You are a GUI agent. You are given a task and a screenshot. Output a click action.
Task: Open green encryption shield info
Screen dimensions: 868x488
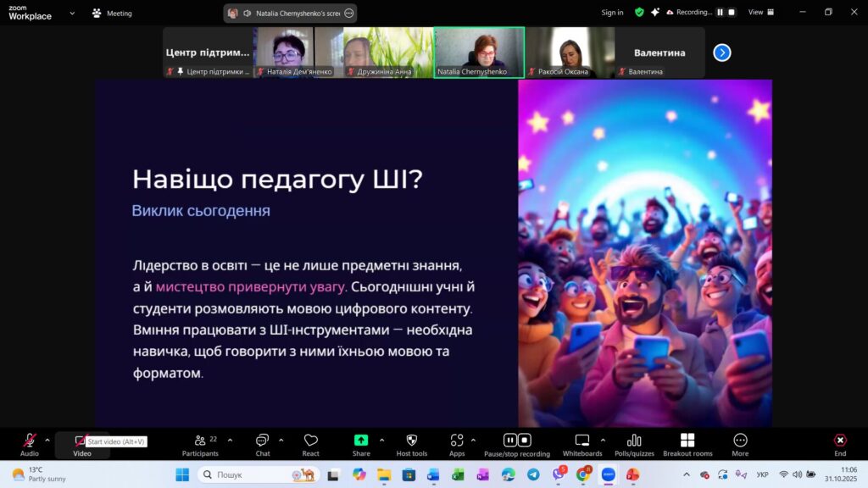pyautogui.click(x=639, y=12)
